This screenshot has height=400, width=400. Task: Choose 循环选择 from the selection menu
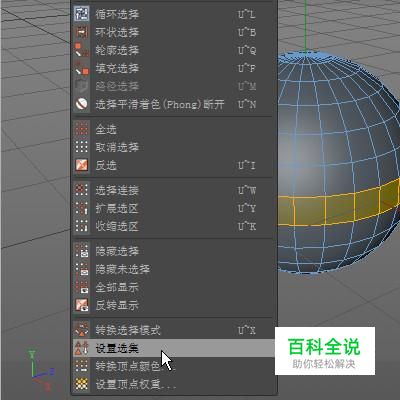(x=173, y=14)
